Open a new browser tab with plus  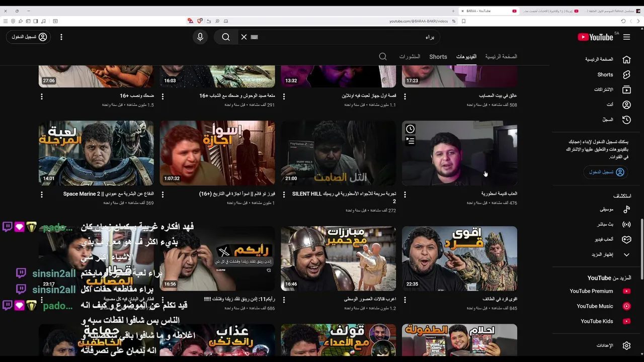453,11
